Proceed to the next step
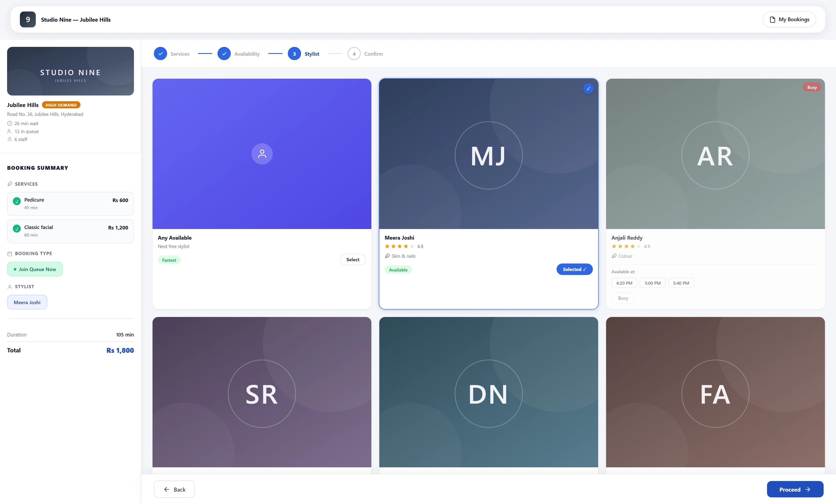 tap(795, 489)
